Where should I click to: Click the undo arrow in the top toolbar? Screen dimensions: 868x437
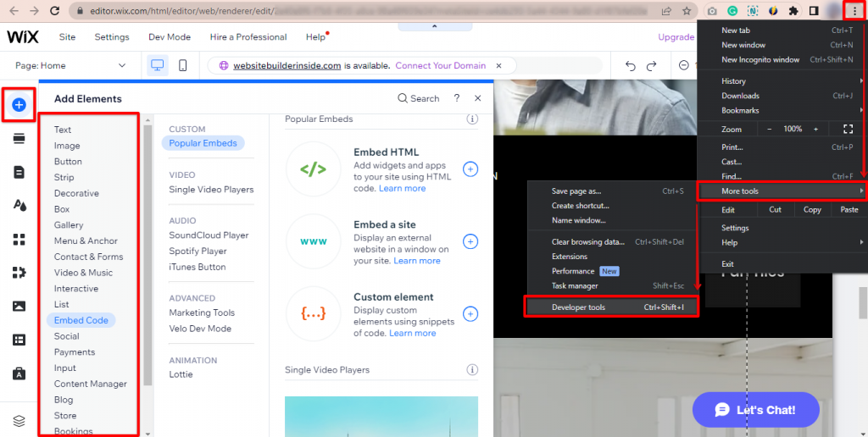click(x=630, y=65)
